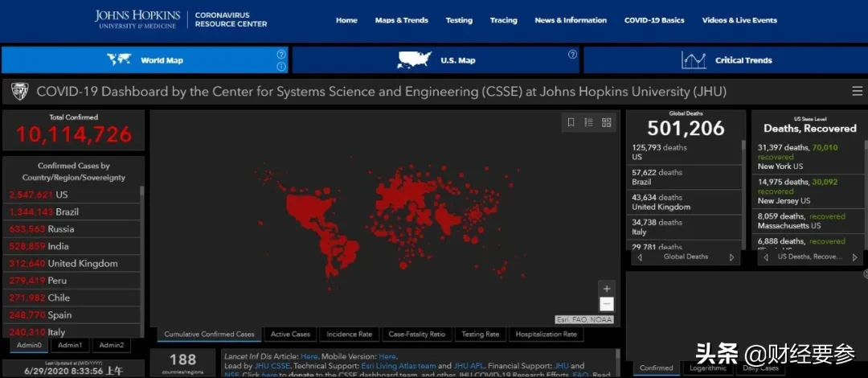Go to previous US Deaths panel arrow
The width and height of the screenshot is (868, 378).
point(765,257)
